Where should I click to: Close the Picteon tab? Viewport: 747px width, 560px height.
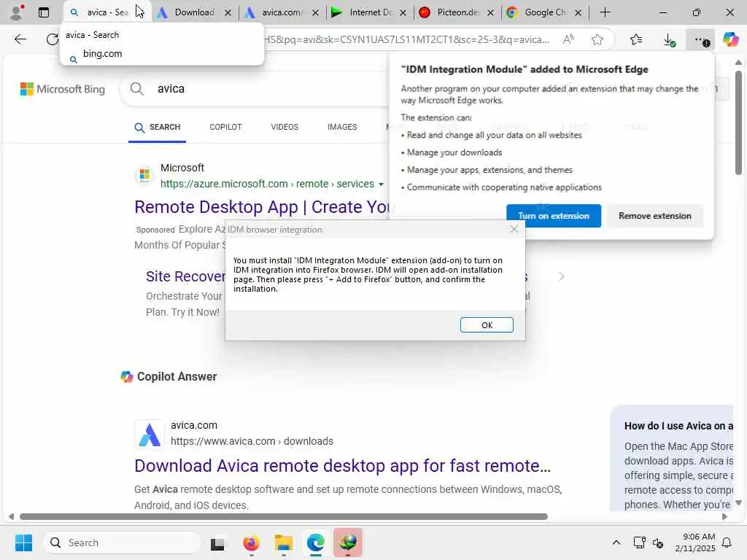pyautogui.click(x=490, y=13)
